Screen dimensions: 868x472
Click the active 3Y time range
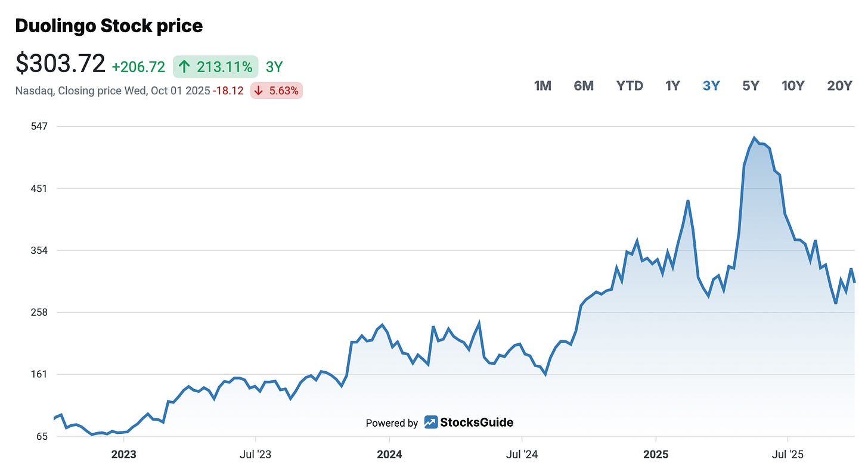point(711,85)
